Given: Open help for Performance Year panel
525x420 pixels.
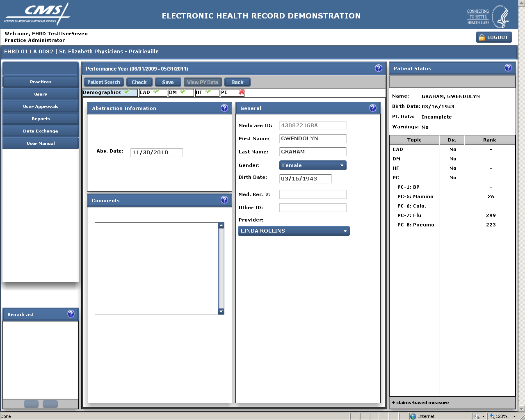Looking at the screenshot, I should (x=378, y=68).
